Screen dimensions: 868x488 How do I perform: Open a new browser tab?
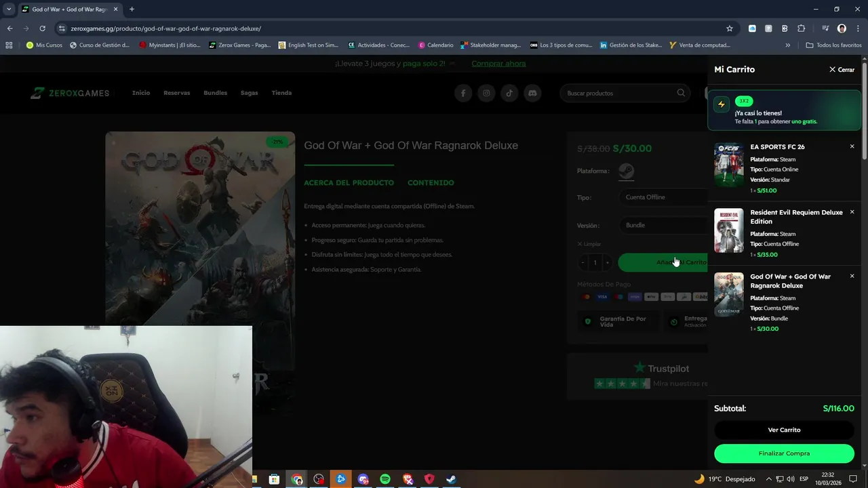[132, 9]
